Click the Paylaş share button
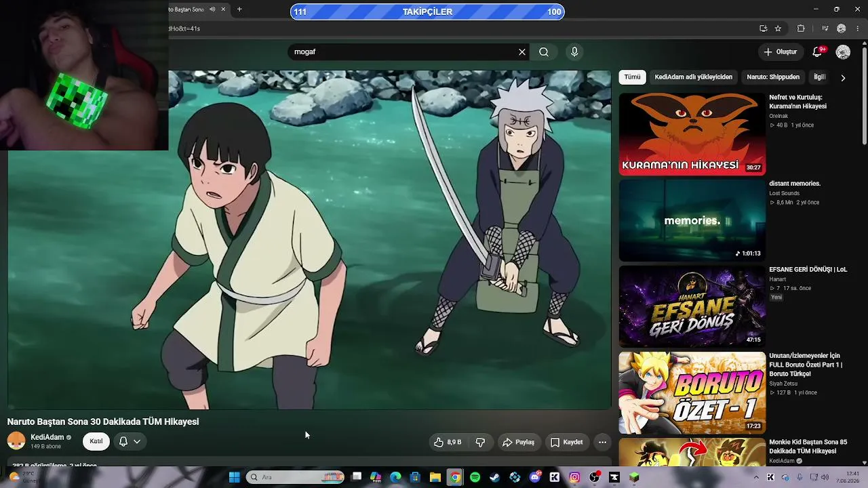The image size is (868, 488). point(519,442)
